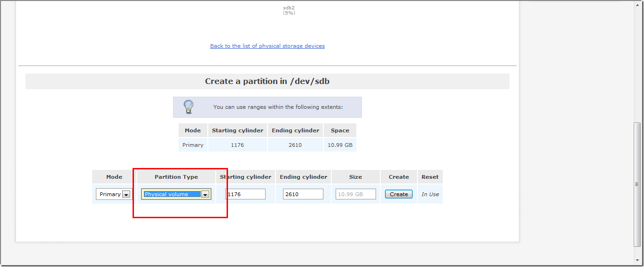Click the lightbulb hint icon
The width and height of the screenshot is (644, 267).
tap(188, 107)
